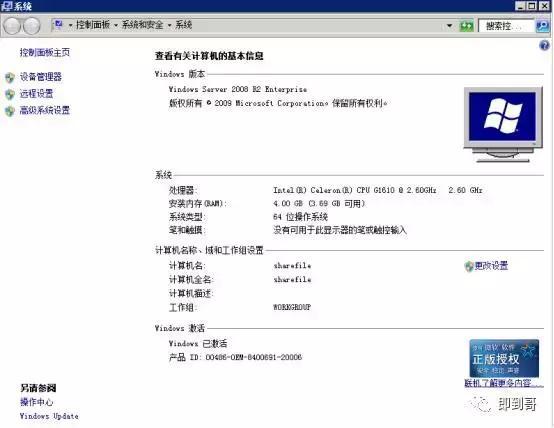Click the shield icon beside 远程设置
This screenshot has width=554, height=428.
[10, 94]
